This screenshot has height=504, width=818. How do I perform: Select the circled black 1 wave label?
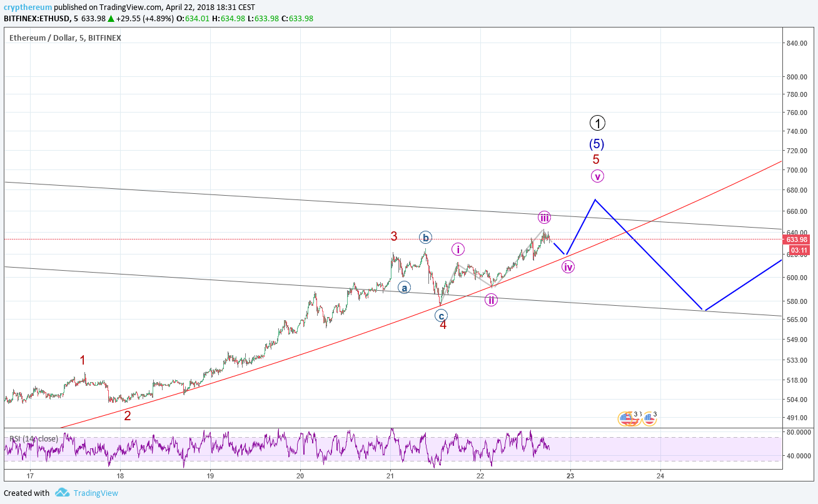(x=598, y=123)
